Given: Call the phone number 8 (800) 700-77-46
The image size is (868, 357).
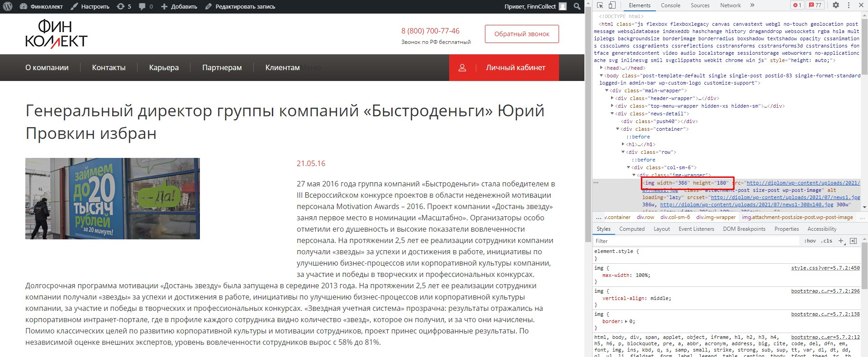Looking at the screenshot, I should click(430, 31).
